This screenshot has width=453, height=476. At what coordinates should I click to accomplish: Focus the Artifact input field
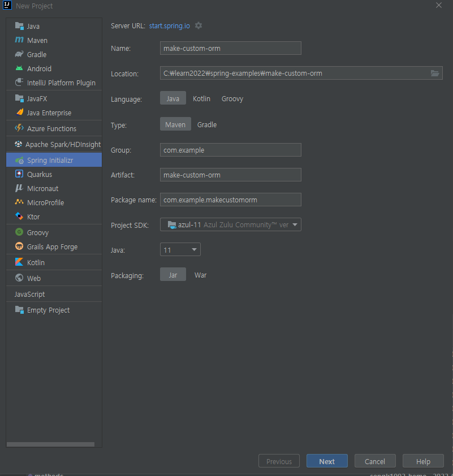[x=230, y=175]
